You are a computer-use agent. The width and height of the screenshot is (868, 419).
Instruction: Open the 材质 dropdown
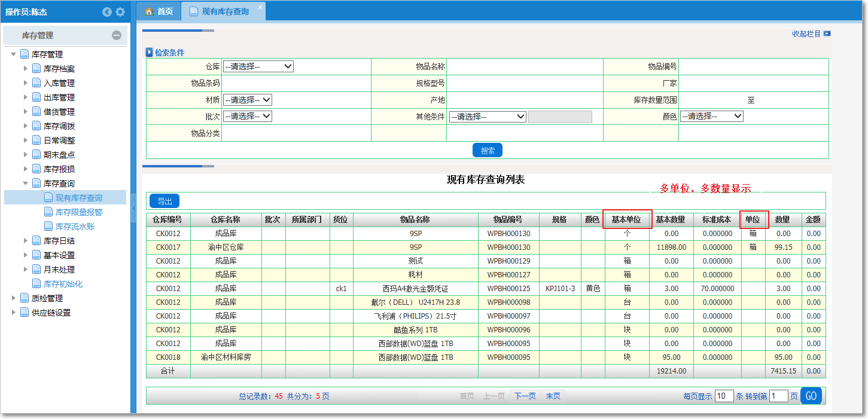click(x=248, y=100)
